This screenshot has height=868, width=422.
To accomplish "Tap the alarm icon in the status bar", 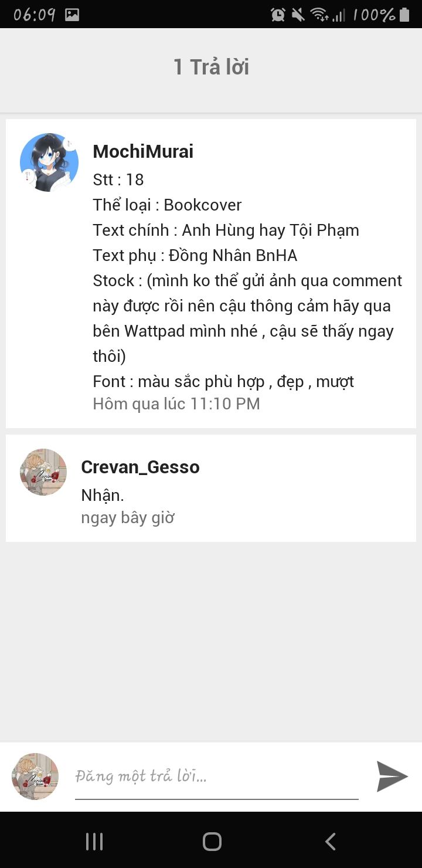I will tap(278, 15).
